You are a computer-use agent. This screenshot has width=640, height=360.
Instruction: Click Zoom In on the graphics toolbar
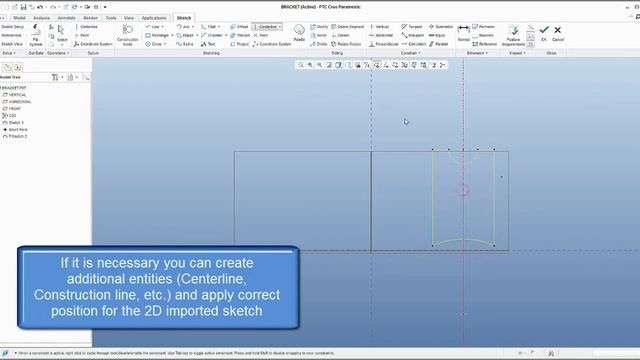click(x=310, y=65)
